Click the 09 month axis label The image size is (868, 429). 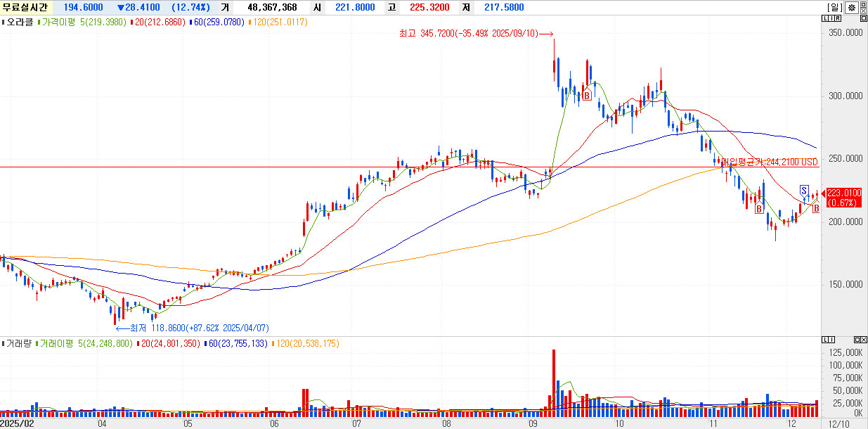533,423
